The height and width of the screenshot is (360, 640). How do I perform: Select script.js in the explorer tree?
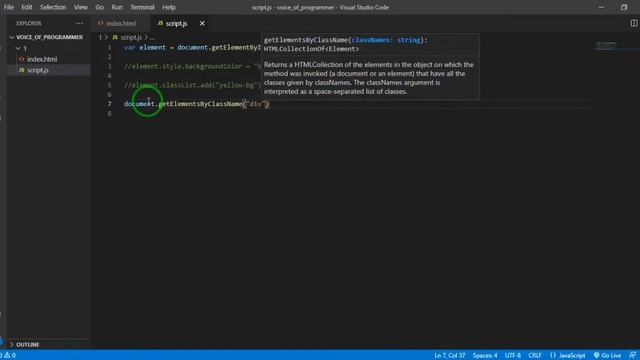(x=38, y=70)
